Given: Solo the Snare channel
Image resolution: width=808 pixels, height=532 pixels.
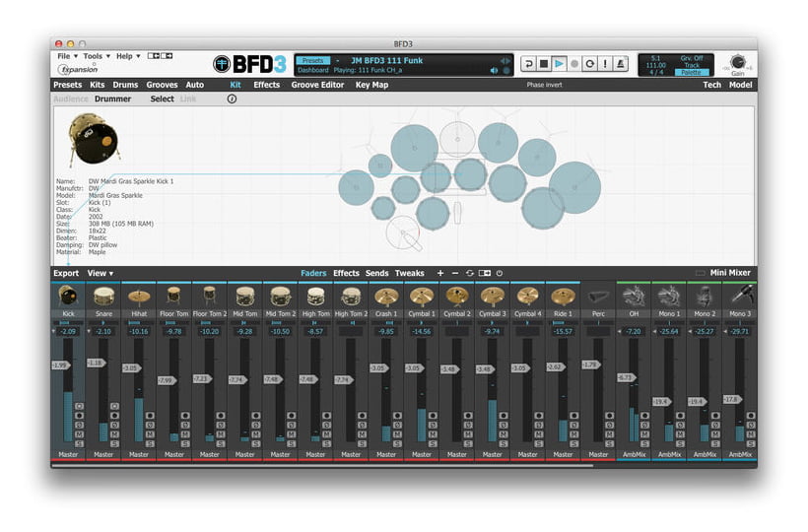Looking at the screenshot, I should (x=114, y=443).
